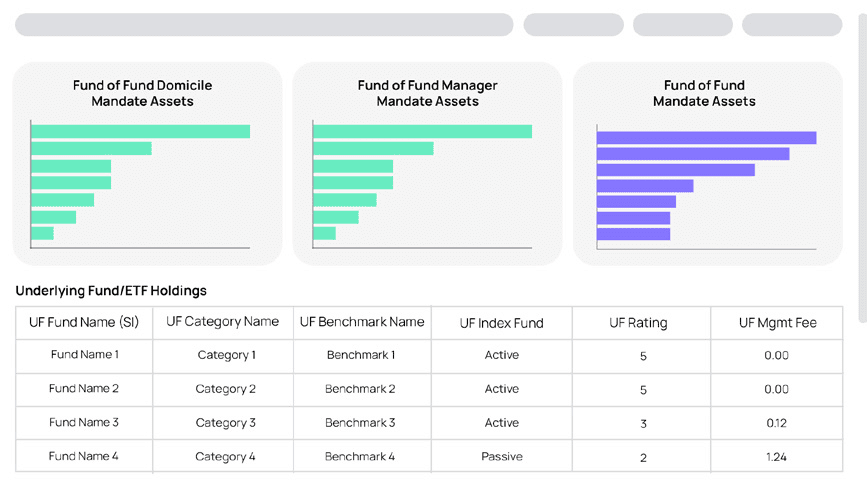The width and height of the screenshot is (867, 488).
Task: Click the Benchmark 4 cell
Action: pos(360,457)
